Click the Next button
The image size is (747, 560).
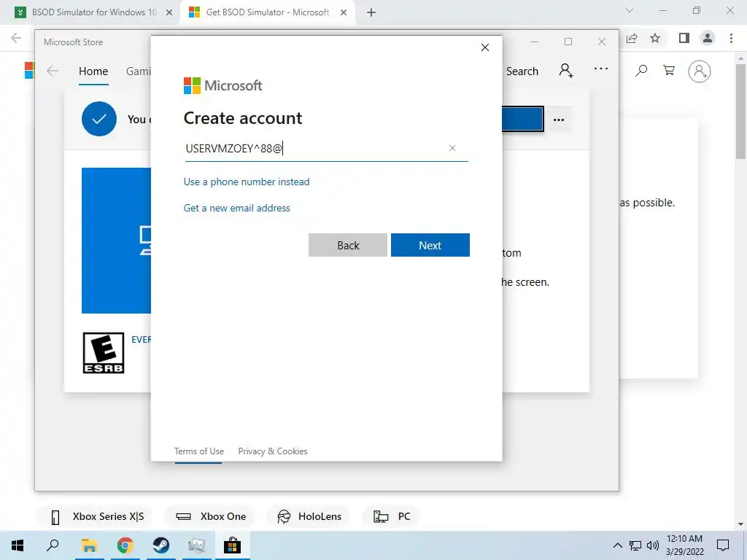(x=430, y=245)
